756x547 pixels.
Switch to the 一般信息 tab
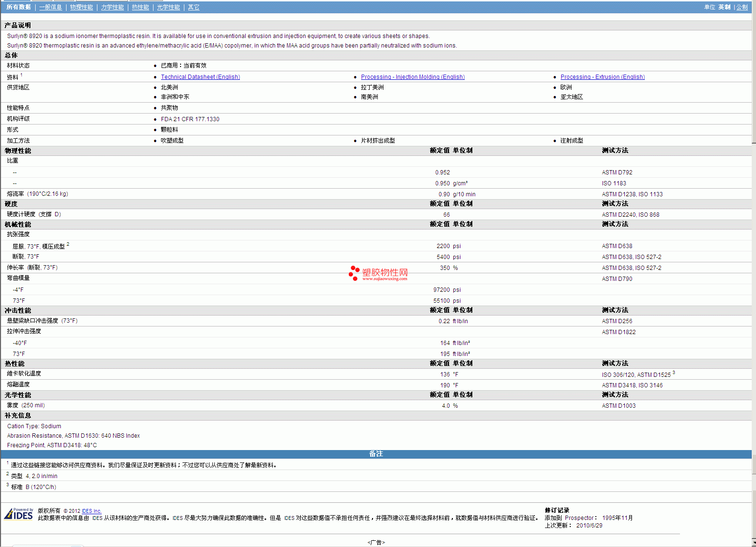(x=50, y=7)
